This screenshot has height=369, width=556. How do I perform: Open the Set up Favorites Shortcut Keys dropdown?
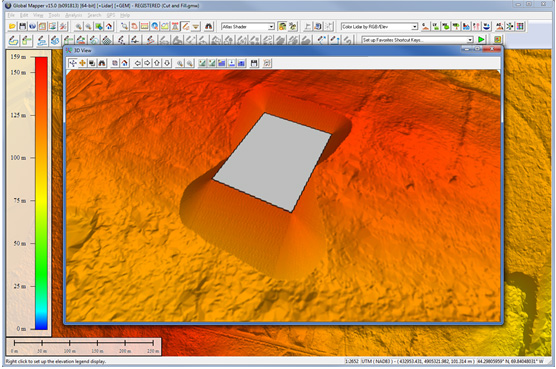click(x=417, y=40)
